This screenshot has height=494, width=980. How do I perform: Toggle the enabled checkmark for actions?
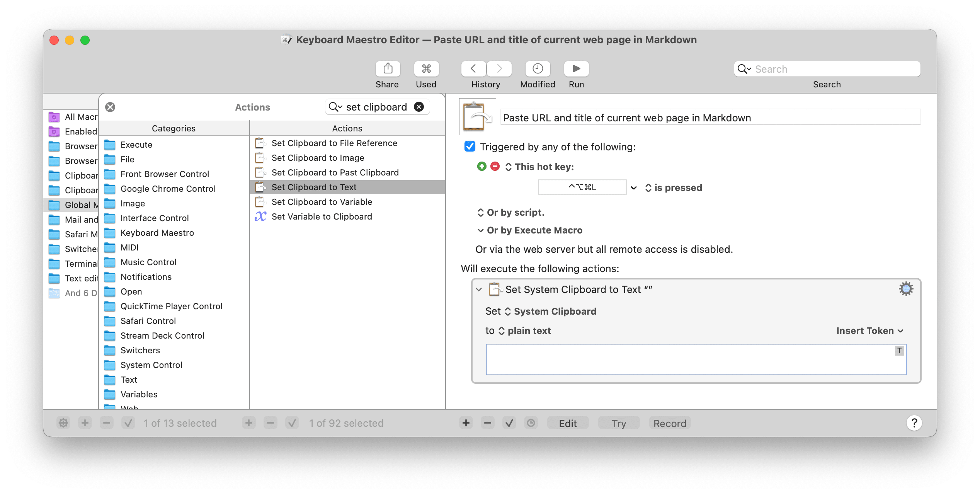pyautogui.click(x=509, y=423)
